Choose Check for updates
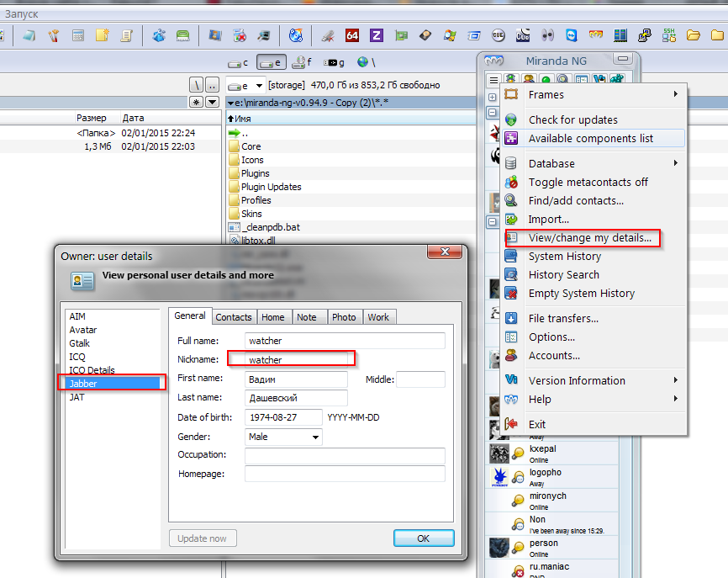This screenshot has height=578, width=728. click(x=593, y=119)
